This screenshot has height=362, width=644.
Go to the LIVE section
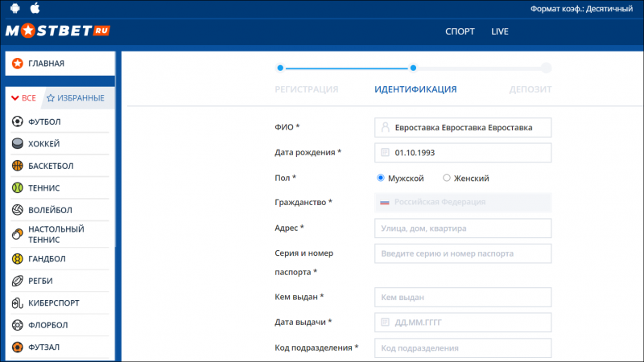click(x=500, y=31)
